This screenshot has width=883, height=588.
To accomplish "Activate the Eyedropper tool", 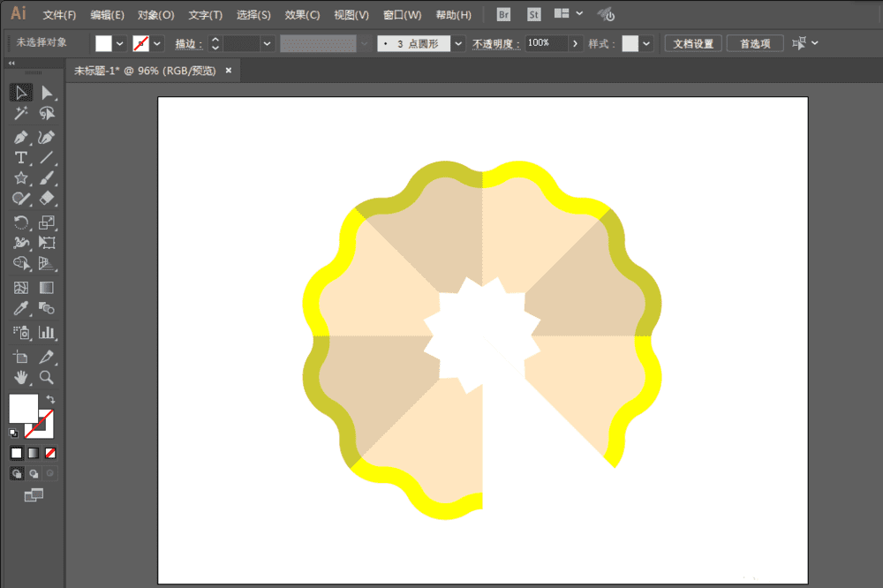I will (x=20, y=308).
